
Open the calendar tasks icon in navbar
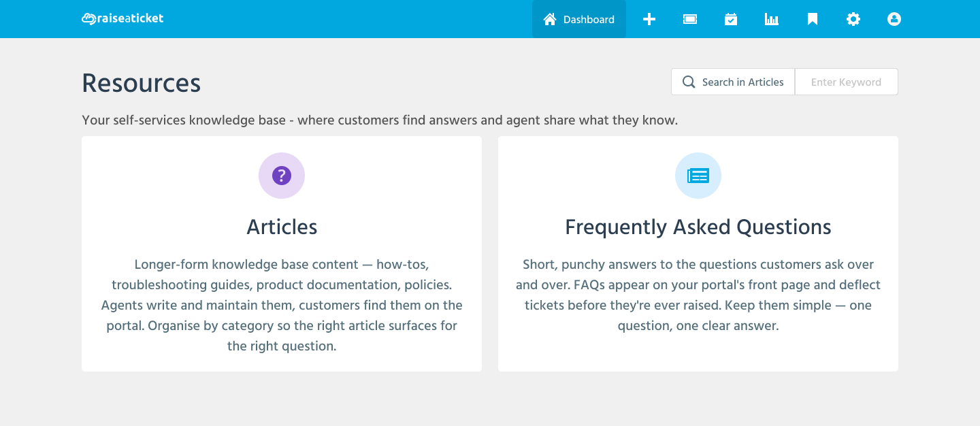pos(731,19)
